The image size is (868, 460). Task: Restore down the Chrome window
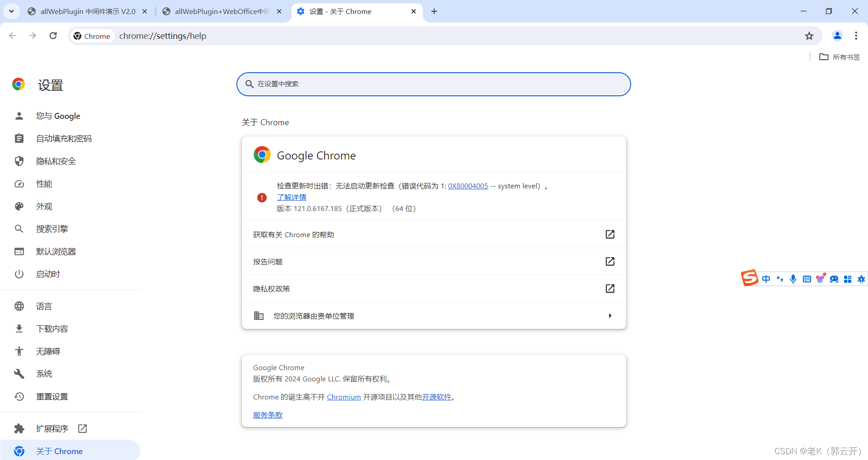pyautogui.click(x=829, y=11)
